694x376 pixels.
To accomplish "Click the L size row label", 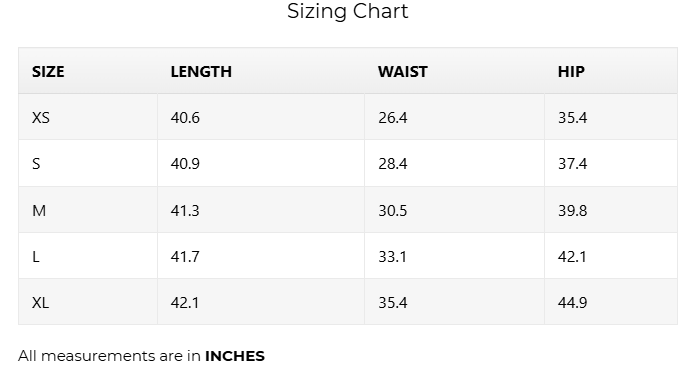I will click(x=36, y=257).
